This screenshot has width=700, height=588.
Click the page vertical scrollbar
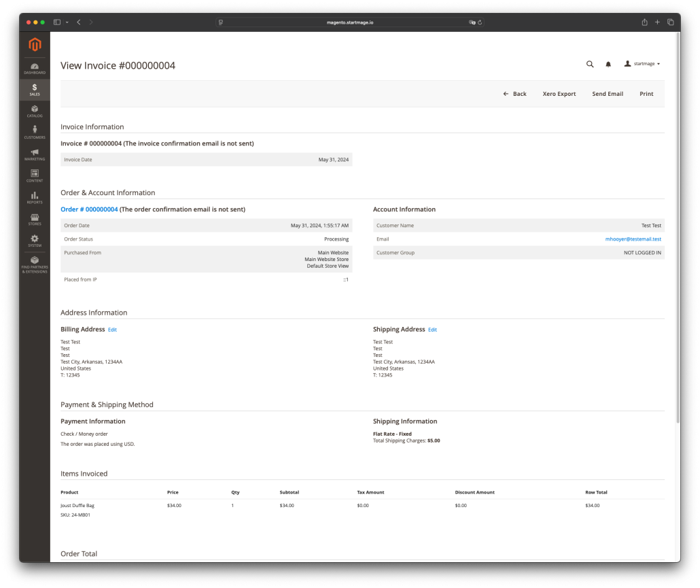[x=678, y=228]
